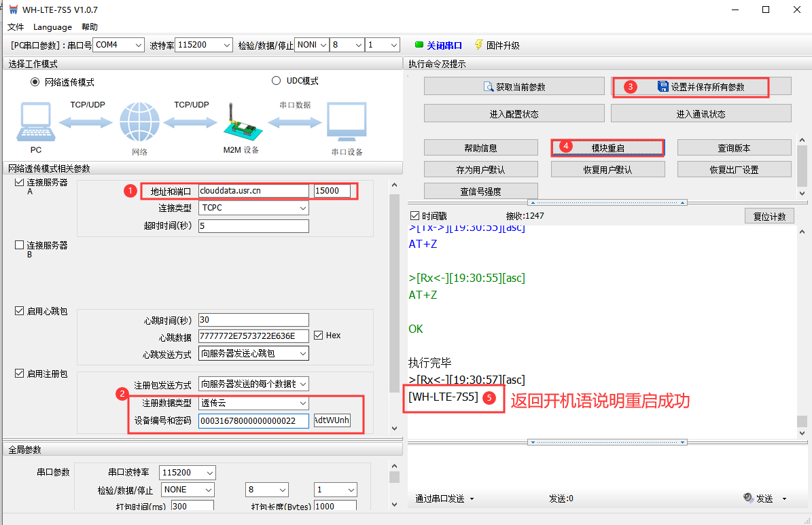Expand the 连接类型 TCPC dropdown

click(303, 209)
